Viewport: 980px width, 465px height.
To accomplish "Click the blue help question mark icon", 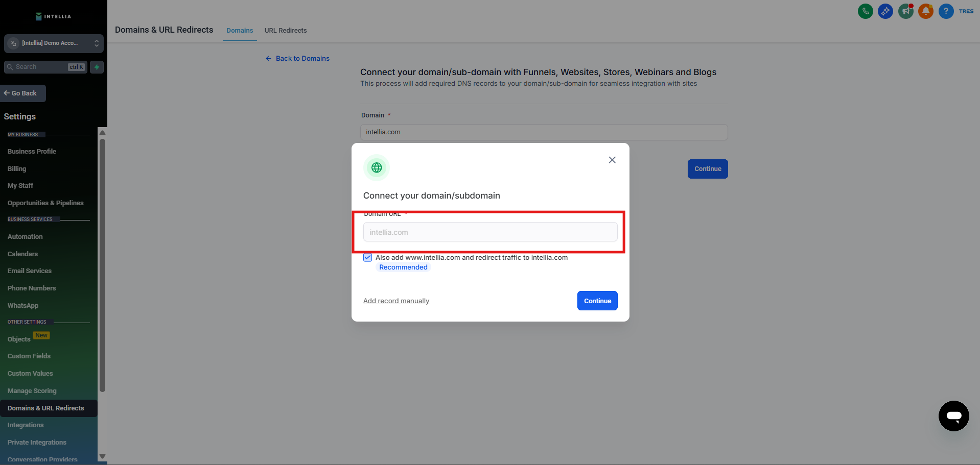I will (946, 11).
